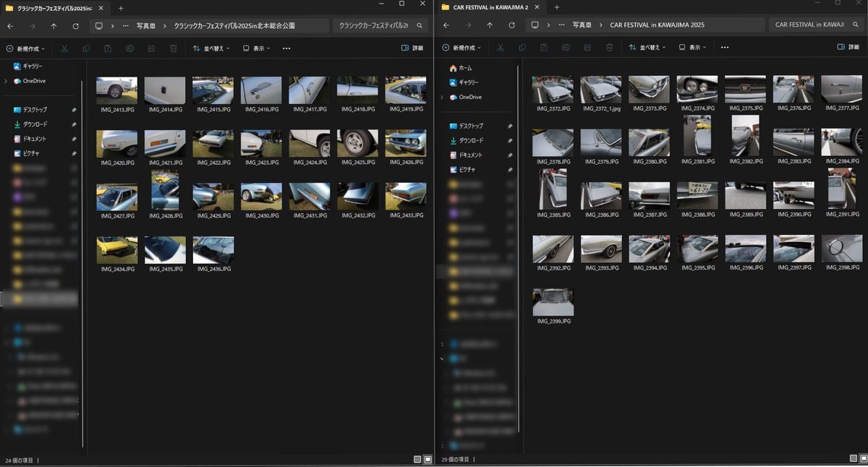Open the 表示 view dropdown in the left window
Image resolution: width=868 pixels, height=467 pixels.
coord(257,48)
